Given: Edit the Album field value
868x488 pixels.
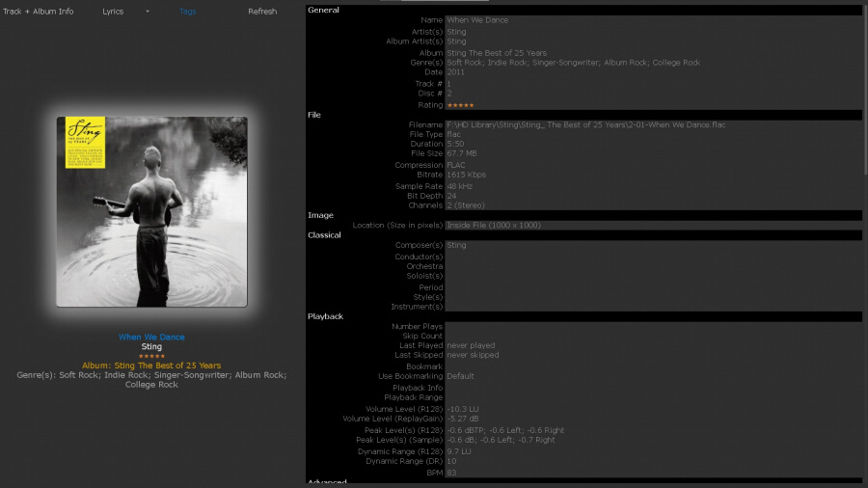Looking at the screenshot, I should [x=654, y=53].
